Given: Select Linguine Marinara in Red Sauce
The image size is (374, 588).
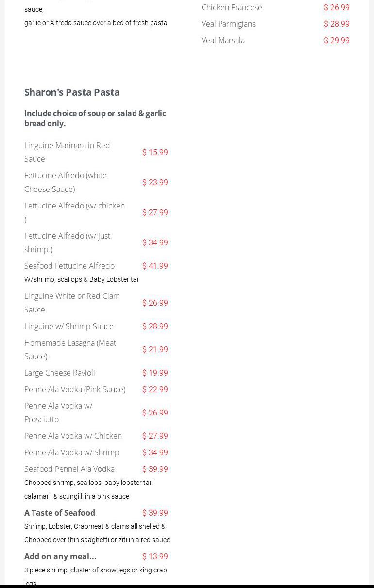Looking at the screenshot, I should [67, 152].
